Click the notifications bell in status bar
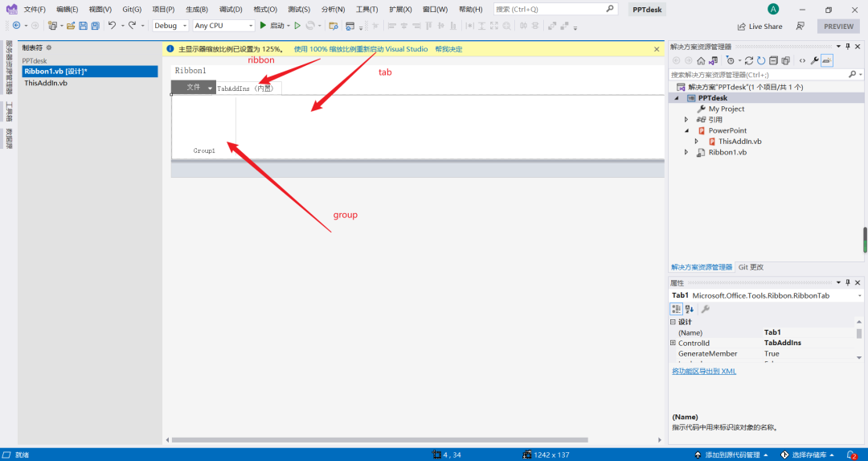Viewport: 868px width, 461px height. coord(851,455)
